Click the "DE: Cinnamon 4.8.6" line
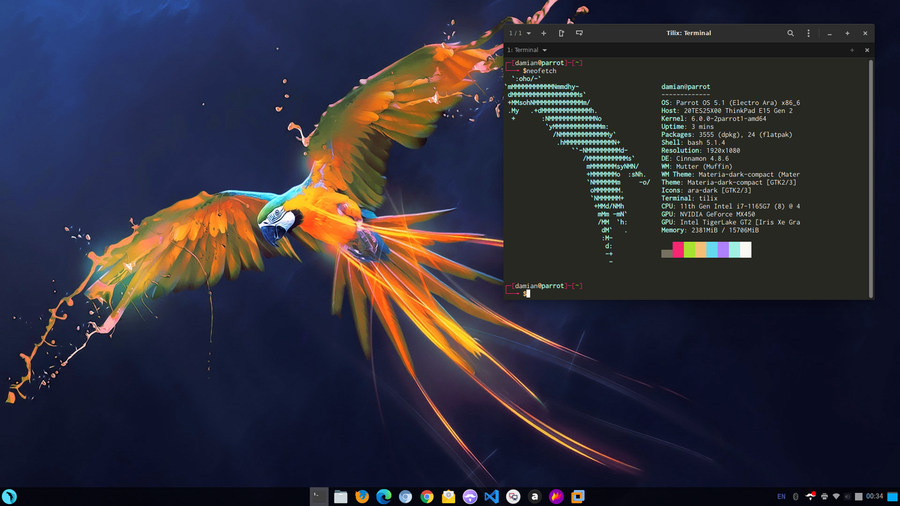 [695, 158]
